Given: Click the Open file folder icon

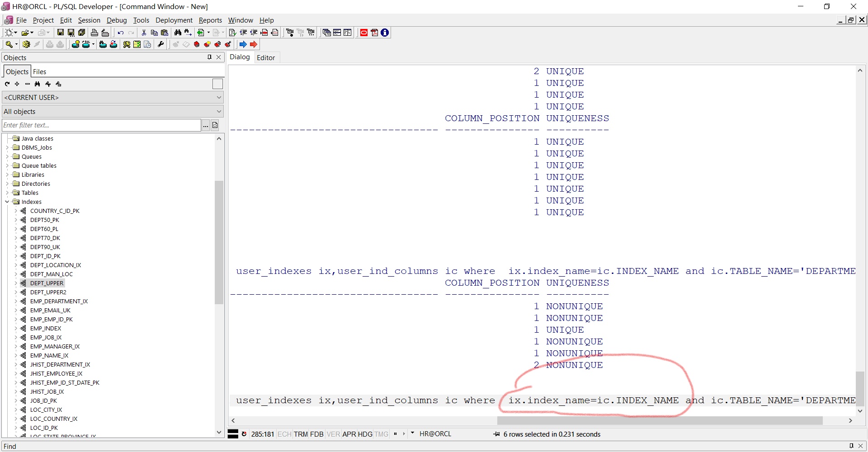Looking at the screenshot, I should coord(25,33).
